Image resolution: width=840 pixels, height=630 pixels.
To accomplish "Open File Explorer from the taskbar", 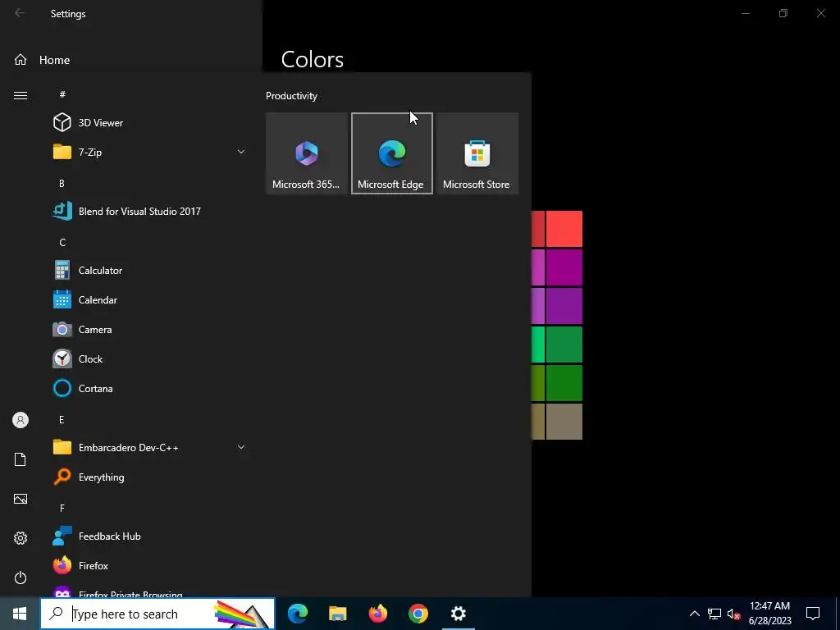I will coord(337,614).
